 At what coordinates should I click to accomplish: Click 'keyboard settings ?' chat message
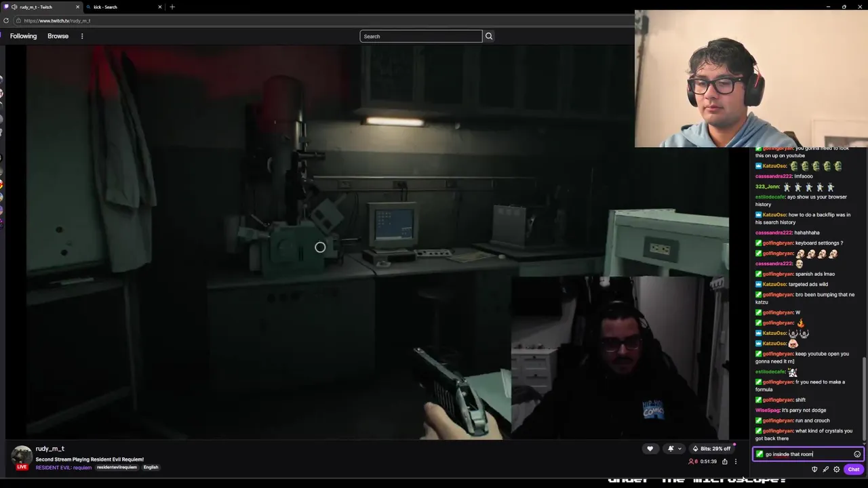820,243
